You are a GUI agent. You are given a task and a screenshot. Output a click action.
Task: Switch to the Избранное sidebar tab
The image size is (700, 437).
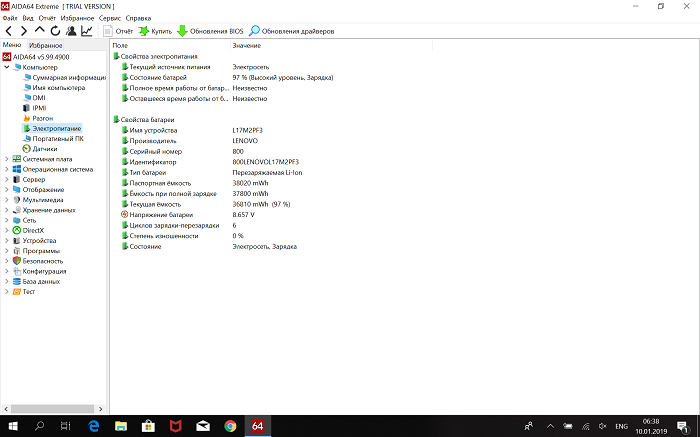[45, 46]
